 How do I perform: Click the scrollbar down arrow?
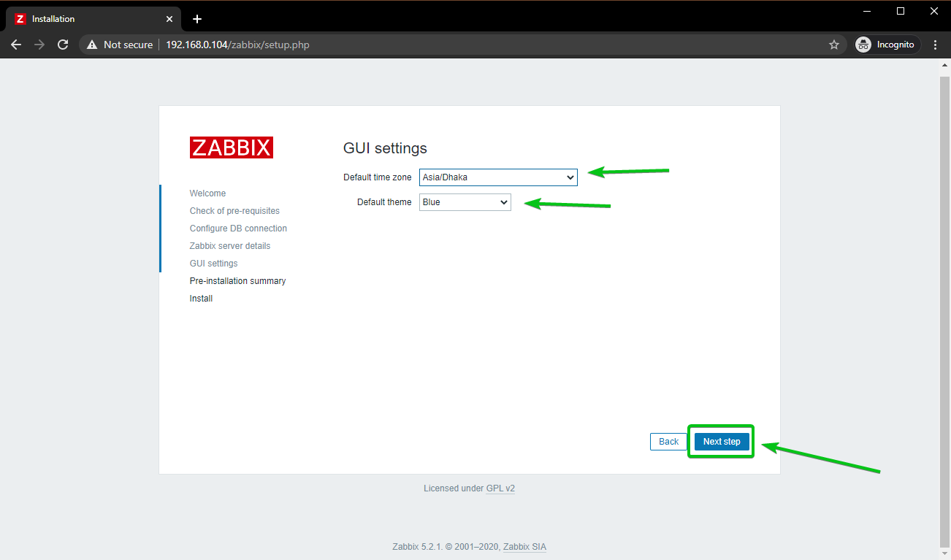pos(944,553)
